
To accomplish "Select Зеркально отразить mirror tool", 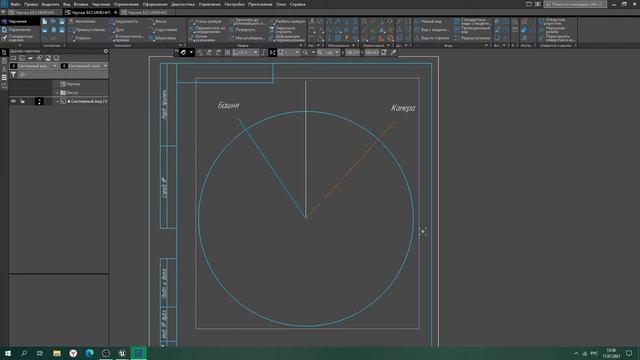I will pos(282,30).
